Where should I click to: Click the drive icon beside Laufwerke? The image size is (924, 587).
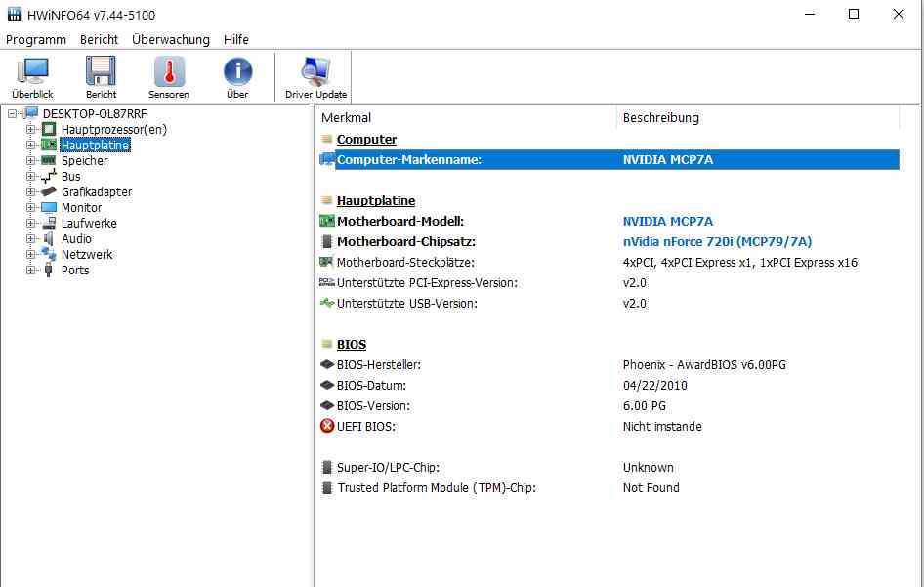[49, 223]
